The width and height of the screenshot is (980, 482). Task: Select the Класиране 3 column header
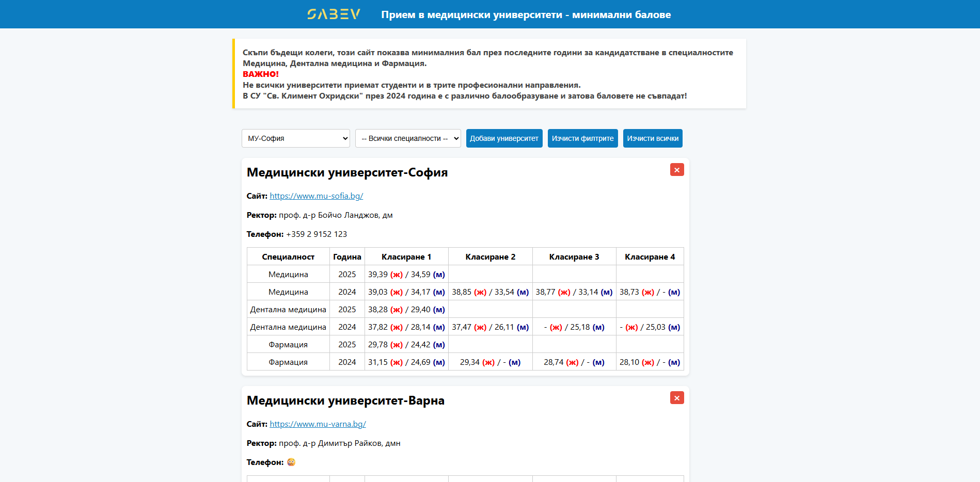click(574, 257)
